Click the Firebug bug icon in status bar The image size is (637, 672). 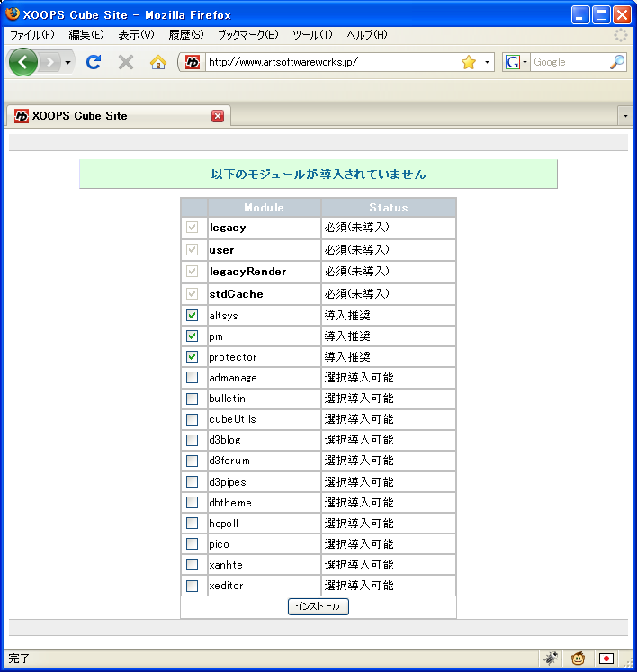pyautogui.click(x=551, y=659)
